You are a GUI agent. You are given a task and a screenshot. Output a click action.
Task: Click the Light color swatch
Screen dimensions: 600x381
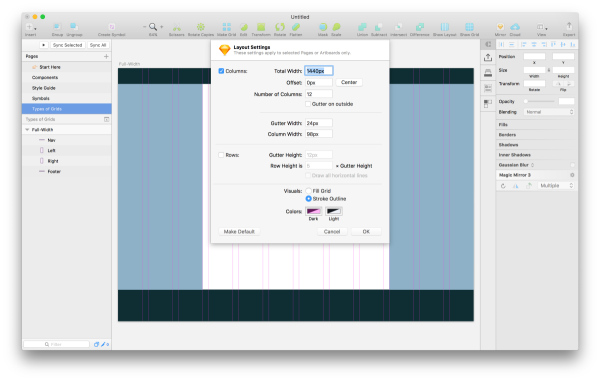(333, 211)
